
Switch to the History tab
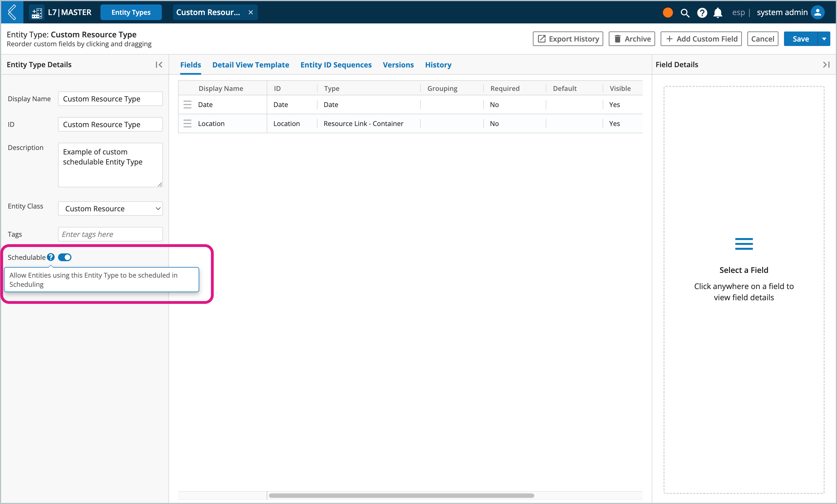[438, 64]
